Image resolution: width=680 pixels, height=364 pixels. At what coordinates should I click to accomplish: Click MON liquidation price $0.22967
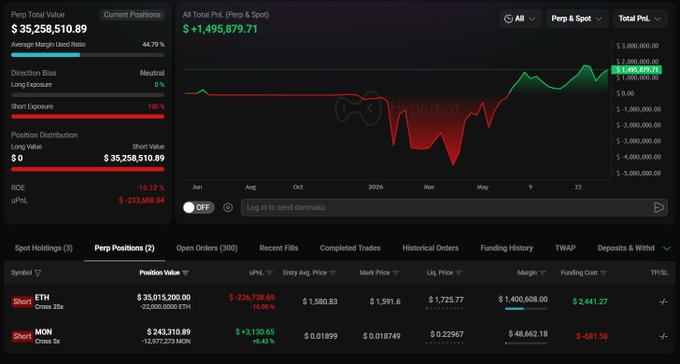point(447,334)
